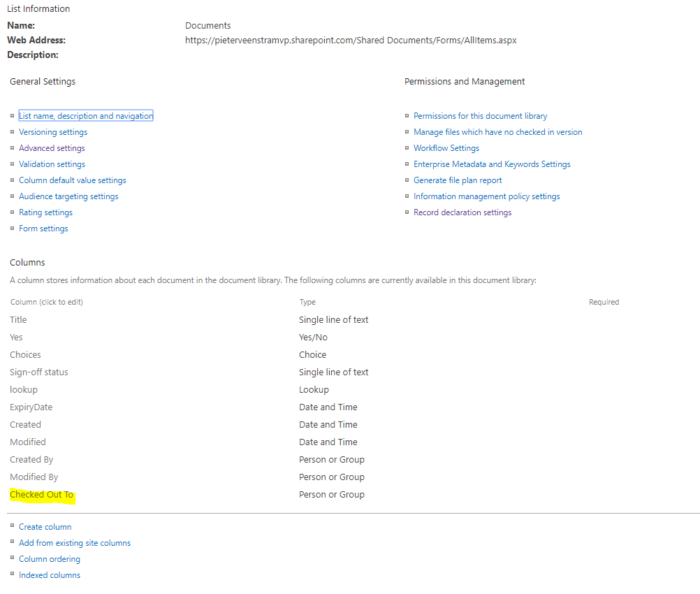Open Indexed columns
The image size is (700, 594).
[x=50, y=575]
